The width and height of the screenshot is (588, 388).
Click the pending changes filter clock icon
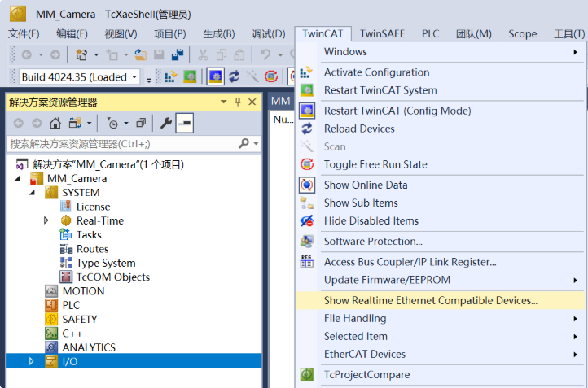(112, 123)
